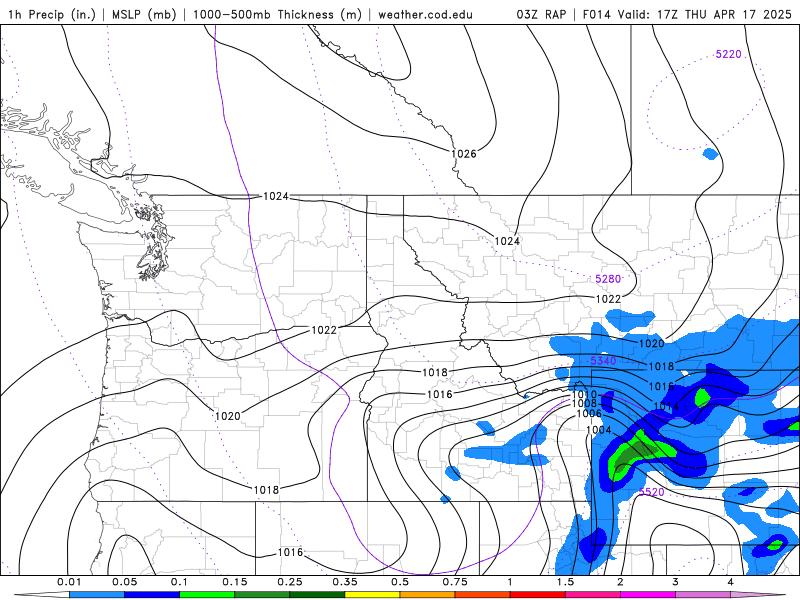800x600 pixels.
Task: Click the purple 5280 thickness label
Action: (x=608, y=279)
